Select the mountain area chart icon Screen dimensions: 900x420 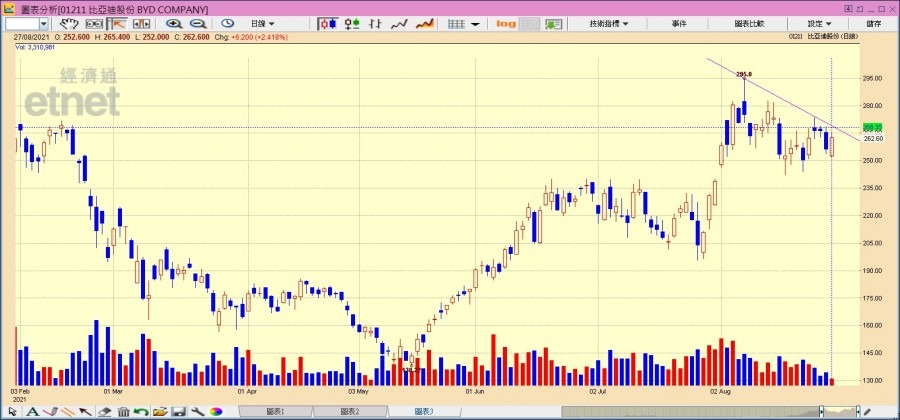[x=424, y=23]
